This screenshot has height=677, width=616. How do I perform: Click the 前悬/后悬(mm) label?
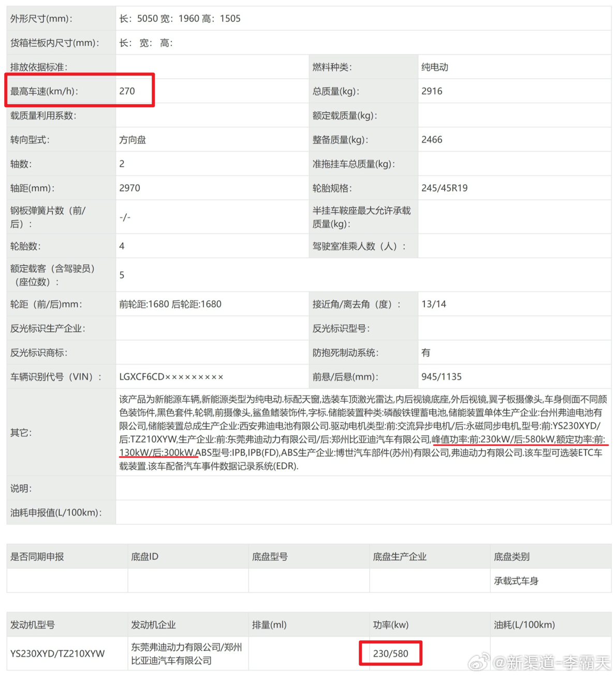[x=345, y=377]
